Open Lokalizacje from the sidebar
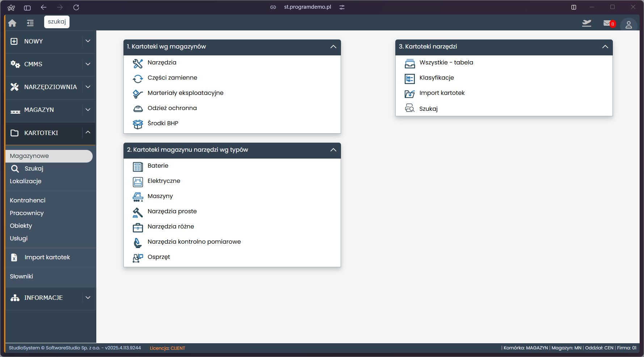 pos(25,181)
